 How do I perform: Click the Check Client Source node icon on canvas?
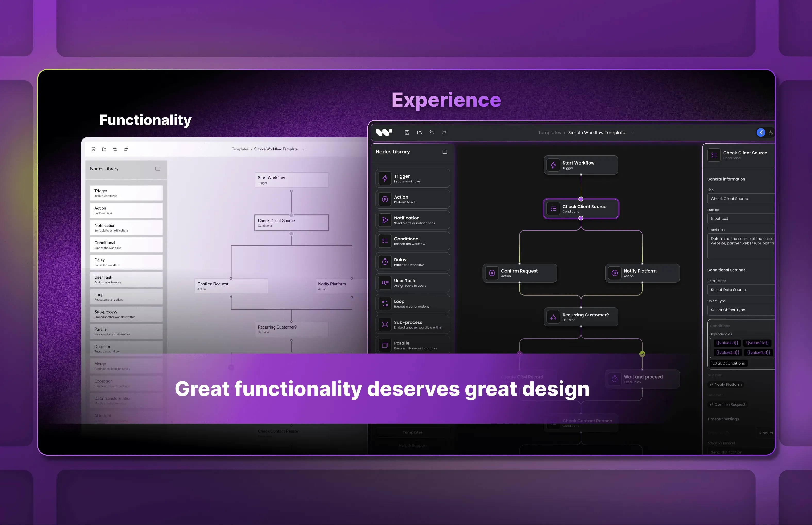point(553,209)
